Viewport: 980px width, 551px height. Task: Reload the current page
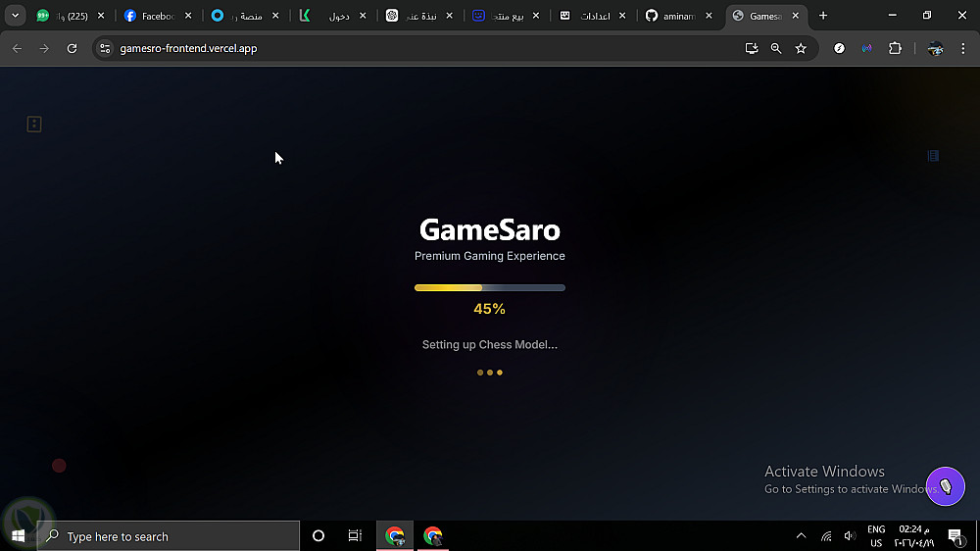[72, 48]
